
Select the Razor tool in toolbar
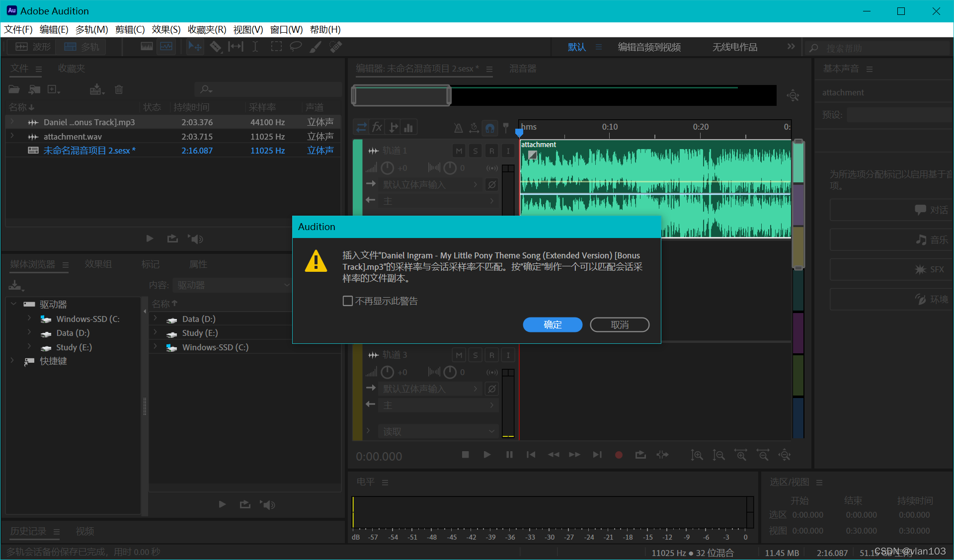(x=215, y=47)
